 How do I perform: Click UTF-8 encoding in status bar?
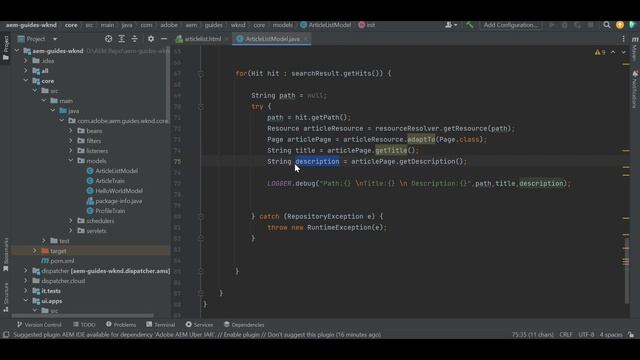click(586, 335)
